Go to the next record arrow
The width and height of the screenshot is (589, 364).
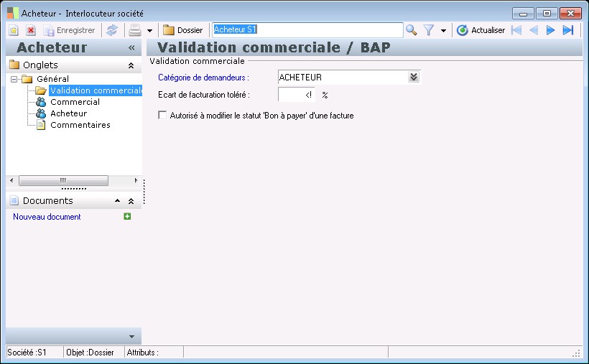[550, 30]
